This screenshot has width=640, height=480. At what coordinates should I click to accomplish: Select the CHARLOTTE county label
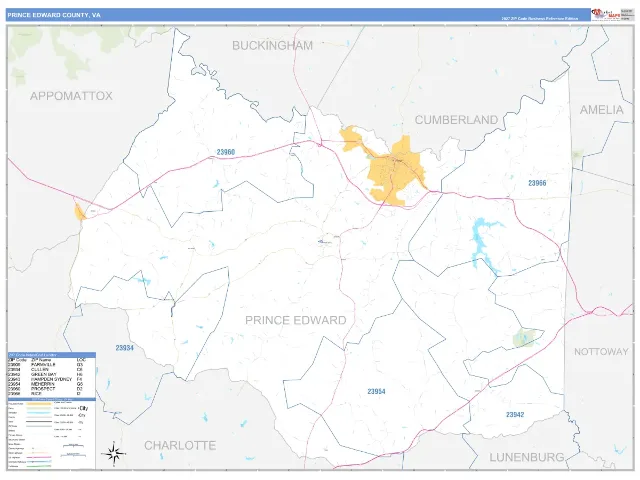click(x=180, y=445)
